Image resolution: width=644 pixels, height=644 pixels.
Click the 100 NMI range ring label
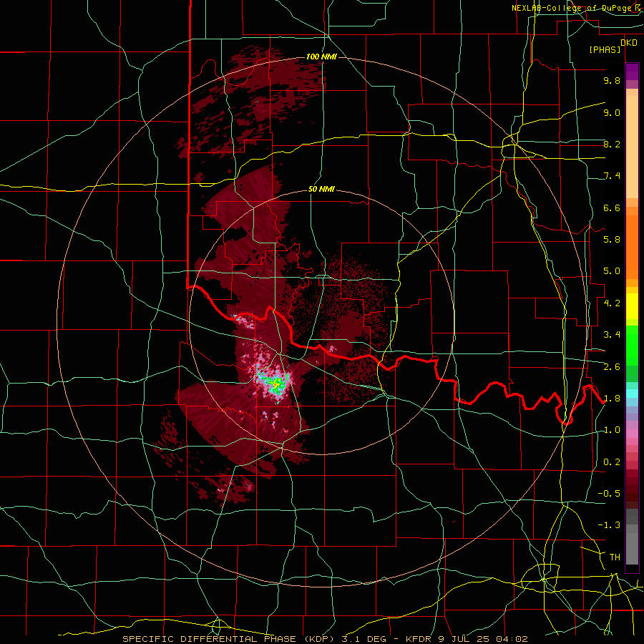coord(321,57)
